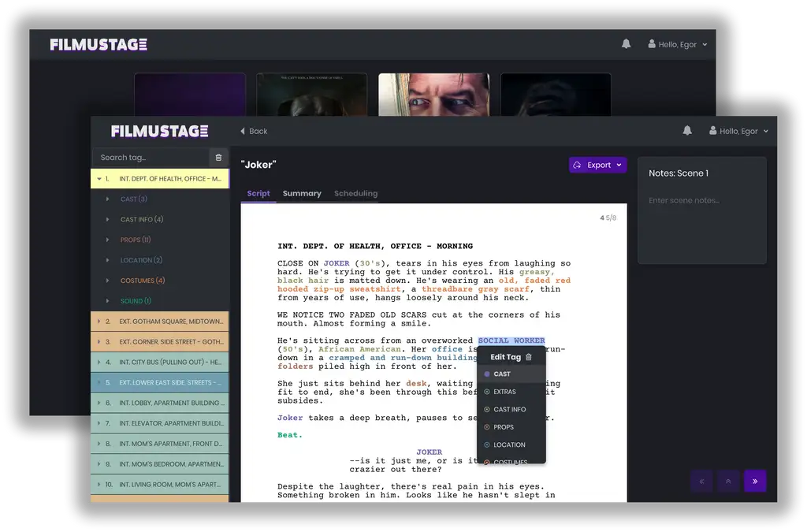
Task: Expand scene 8 INT. MOM'S APARTMENT, FRONT
Action: (x=99, y=444)
